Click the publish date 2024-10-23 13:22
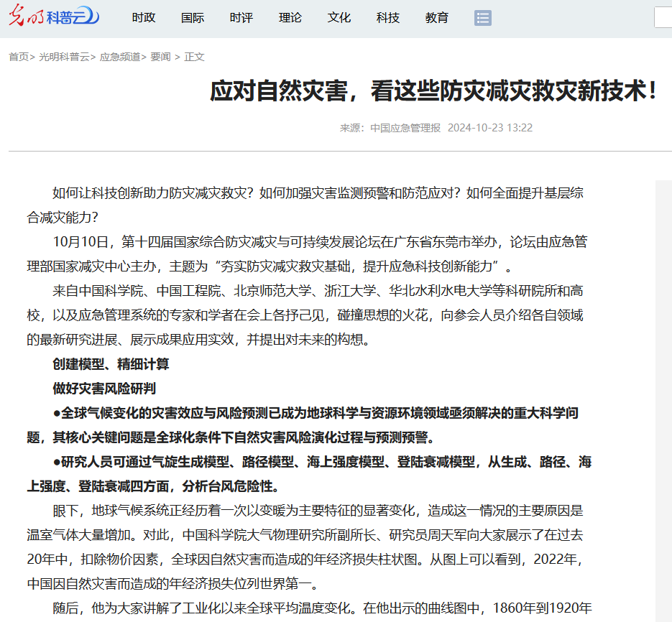 pos(490,128)
